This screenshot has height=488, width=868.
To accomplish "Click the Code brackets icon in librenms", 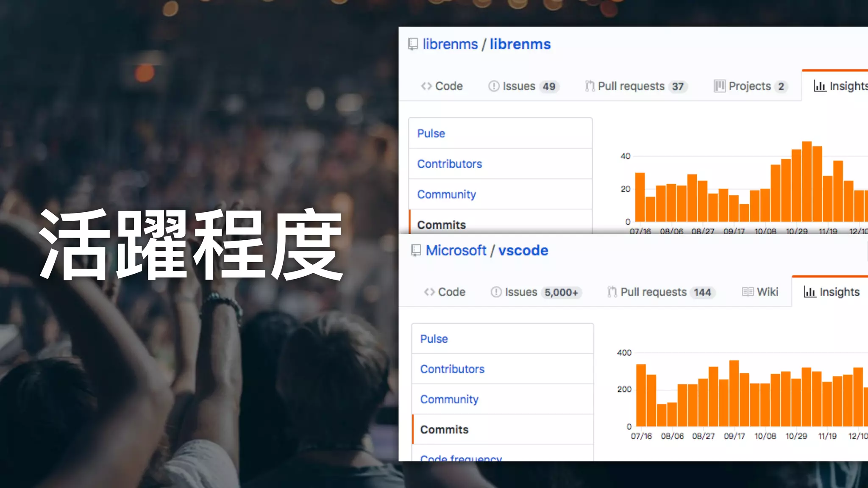I will point(426,86).
